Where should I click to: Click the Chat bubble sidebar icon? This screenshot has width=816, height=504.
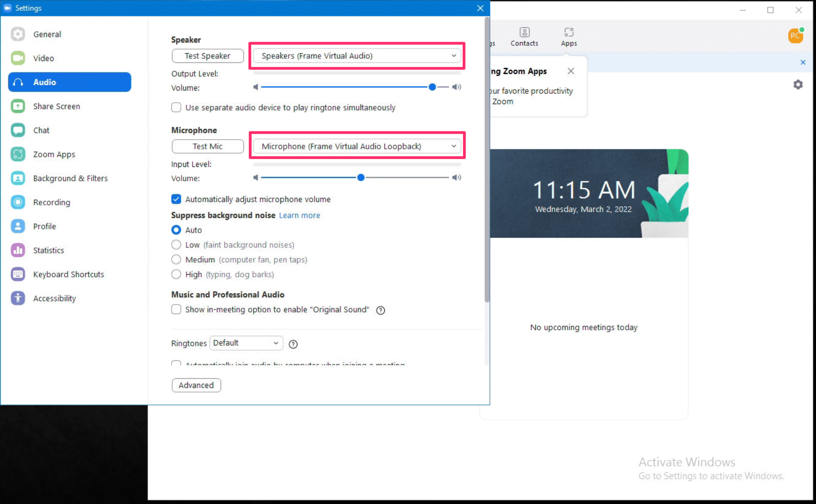(x=18, y=130)
